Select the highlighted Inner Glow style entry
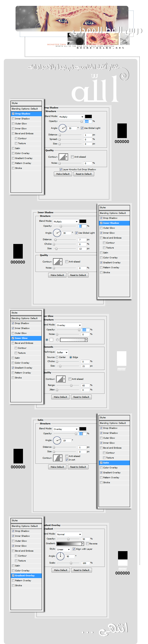This screenshot has height=644, width=148. (26, 338)
